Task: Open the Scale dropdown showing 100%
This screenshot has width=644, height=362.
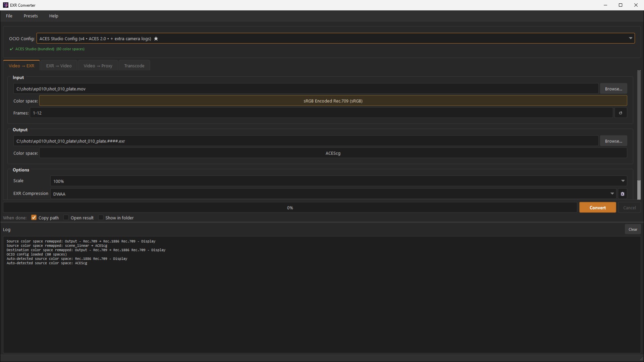Action: 338,181
